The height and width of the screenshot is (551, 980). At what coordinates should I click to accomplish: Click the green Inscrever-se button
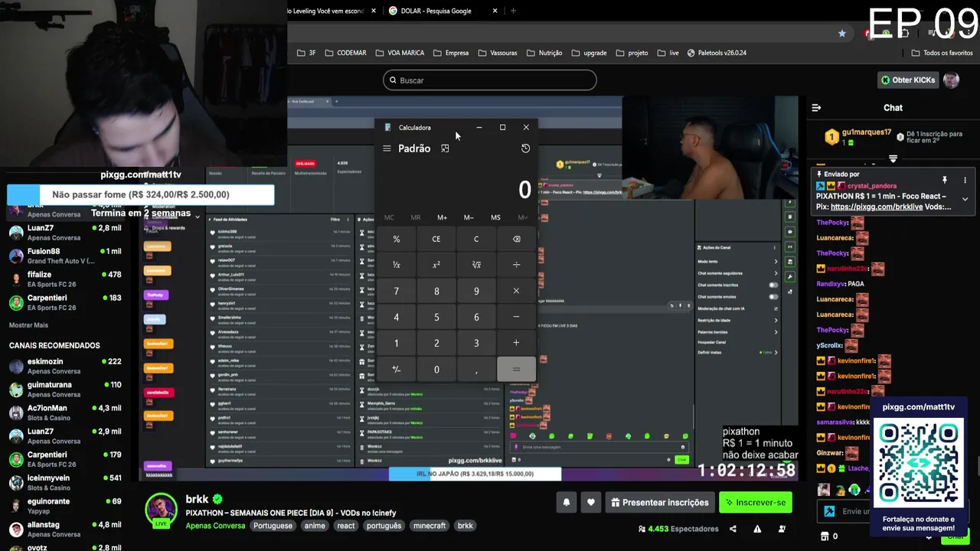click(x=755, y=503)
